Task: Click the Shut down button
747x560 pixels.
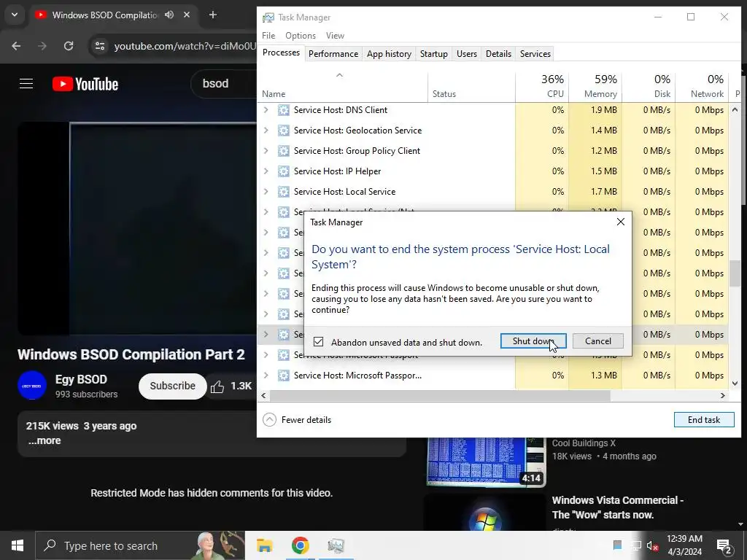Action: click(533, 341)
